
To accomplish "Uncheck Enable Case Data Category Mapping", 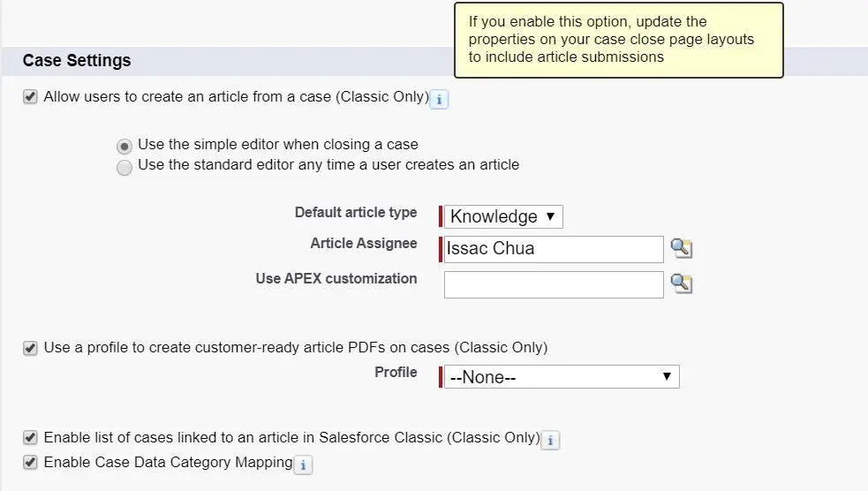I will [30, 462].
